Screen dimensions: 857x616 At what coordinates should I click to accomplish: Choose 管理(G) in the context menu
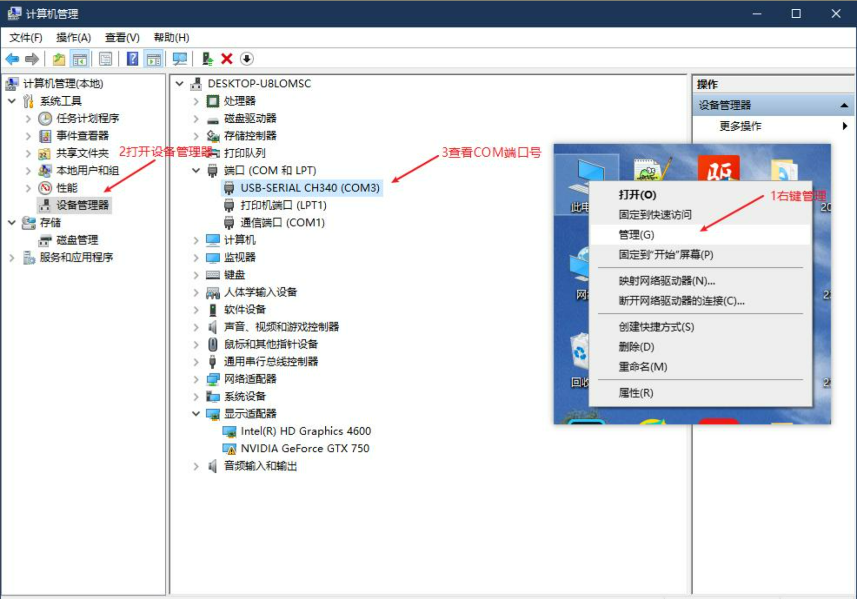[636, 235]
